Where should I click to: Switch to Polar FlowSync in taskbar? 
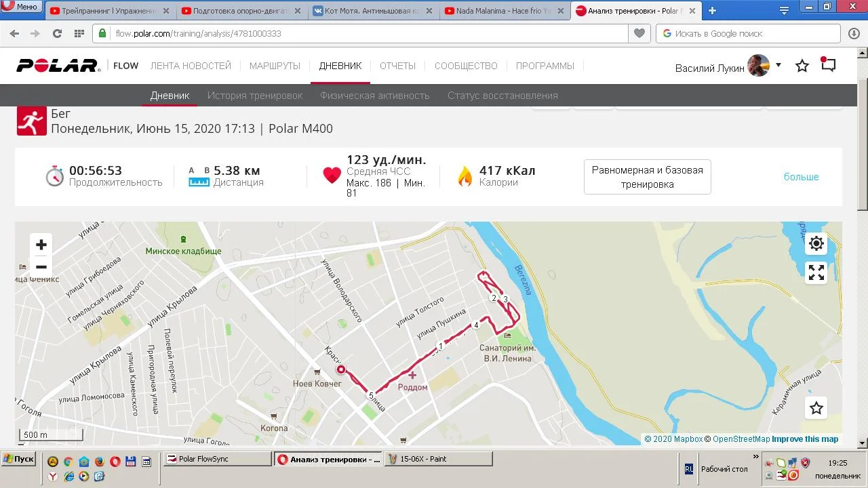click(x=217, y=459)
